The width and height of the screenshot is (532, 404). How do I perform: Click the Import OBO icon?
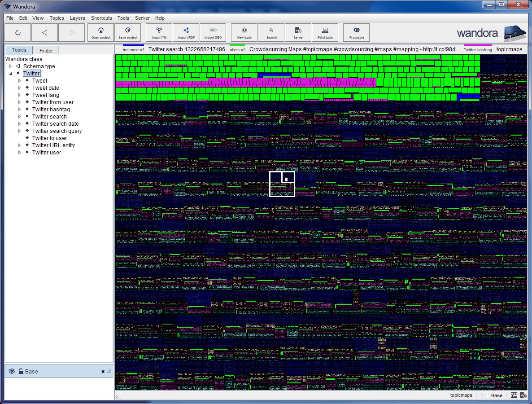click(213, 32)
